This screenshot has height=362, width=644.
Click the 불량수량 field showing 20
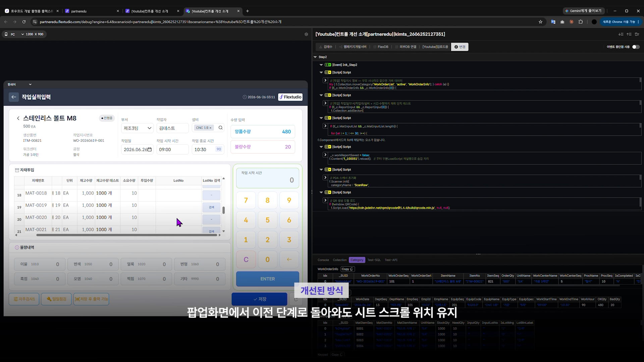(263, 147)
